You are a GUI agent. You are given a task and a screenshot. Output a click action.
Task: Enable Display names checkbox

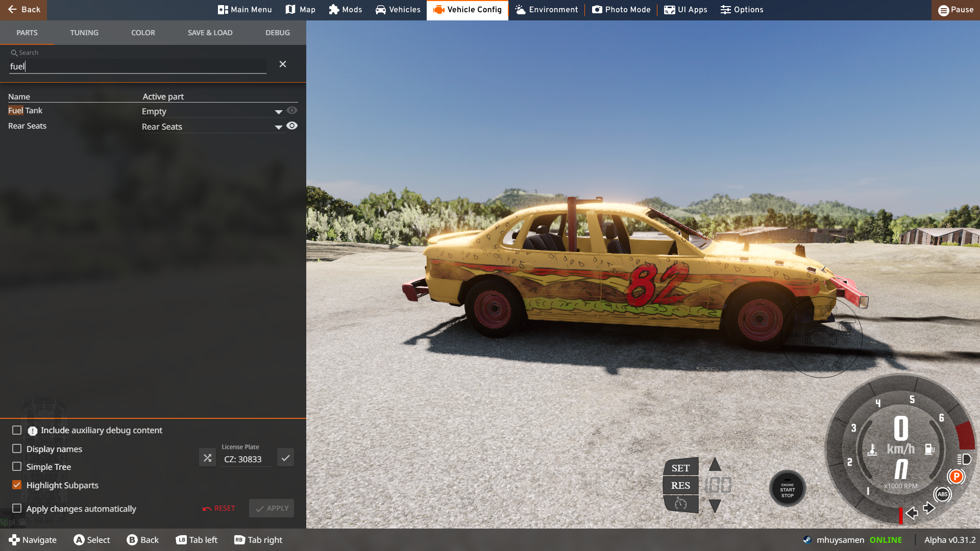tap(17, 448)
